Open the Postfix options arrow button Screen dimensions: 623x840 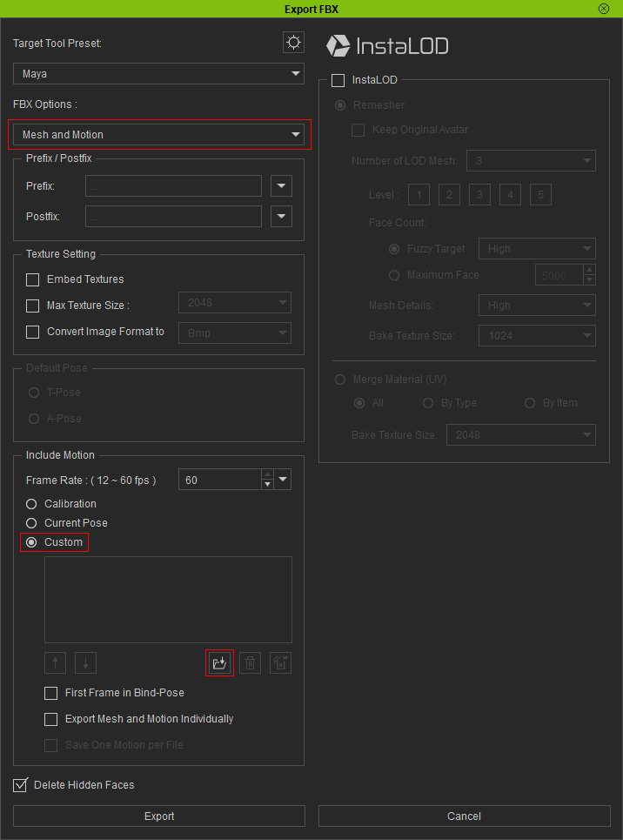pos(281,217)
